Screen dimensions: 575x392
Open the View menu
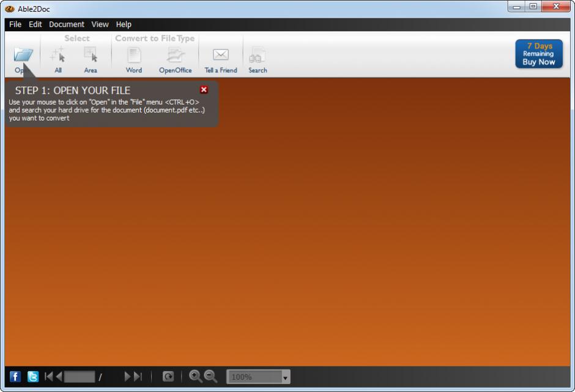(100, 24)
